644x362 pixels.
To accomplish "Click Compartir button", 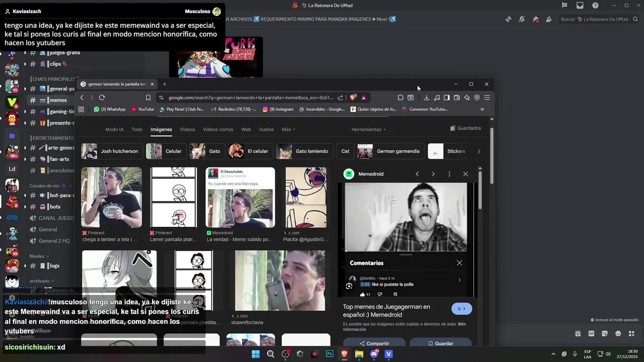I will (x=374, y=343).
